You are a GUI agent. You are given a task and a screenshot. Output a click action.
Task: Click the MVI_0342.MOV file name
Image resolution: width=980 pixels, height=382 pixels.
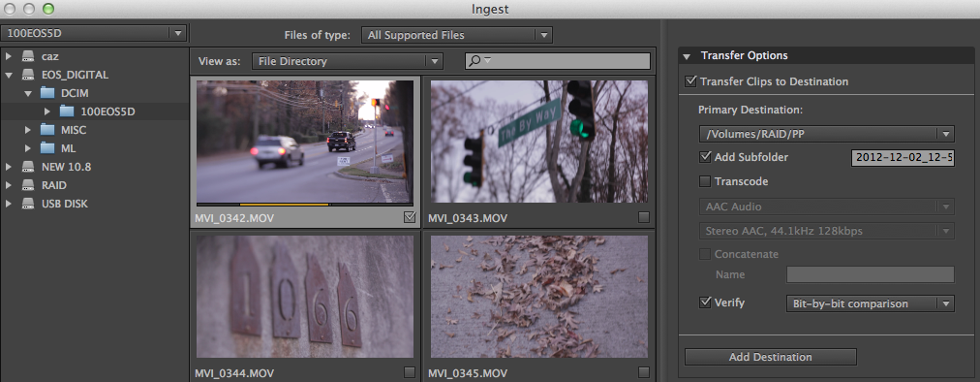pos(233,218)
